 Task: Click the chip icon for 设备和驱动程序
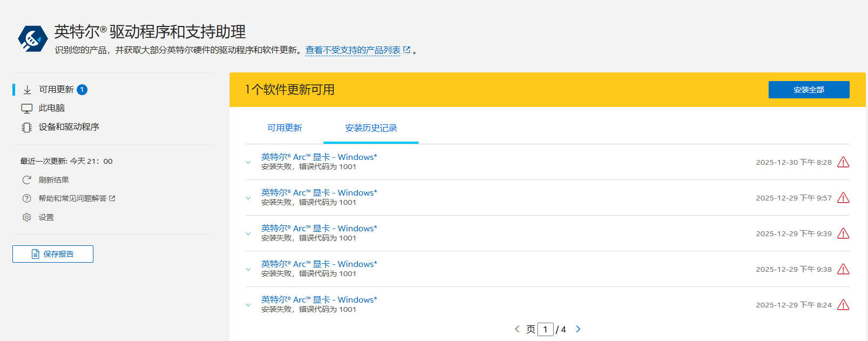click(x=27, y=128)
